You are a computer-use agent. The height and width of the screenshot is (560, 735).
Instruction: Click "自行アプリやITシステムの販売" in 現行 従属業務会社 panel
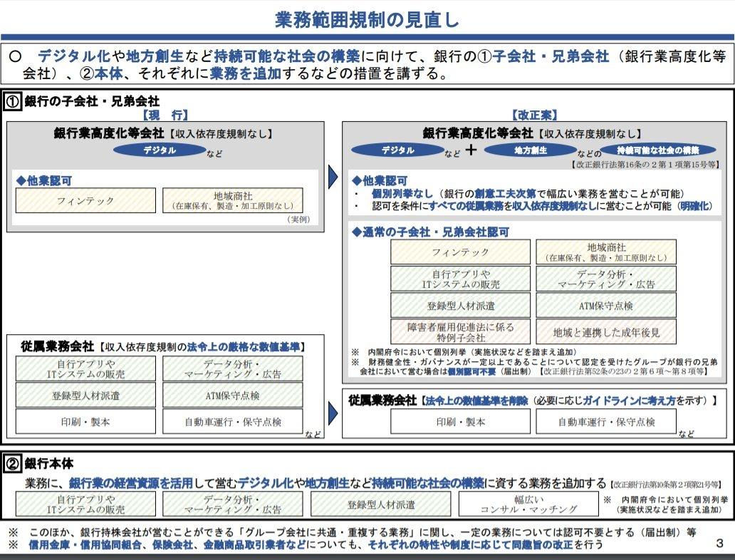[85, 368]
